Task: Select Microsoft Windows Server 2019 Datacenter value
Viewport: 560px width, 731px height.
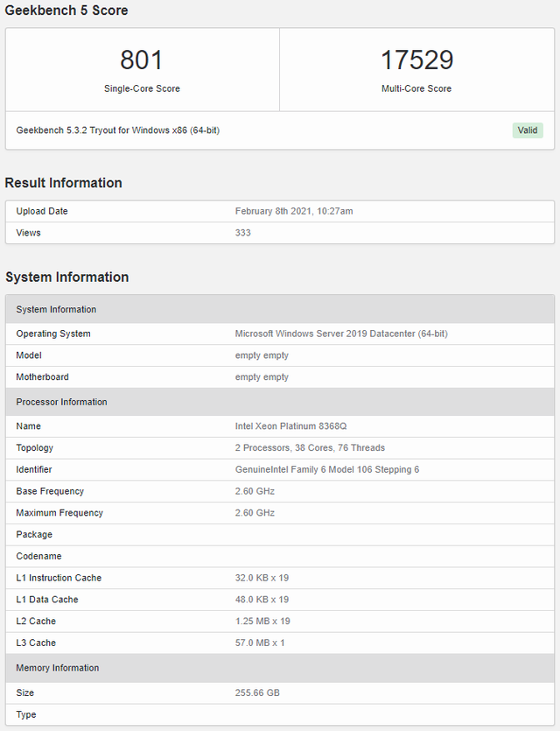Action: point(341,334)
